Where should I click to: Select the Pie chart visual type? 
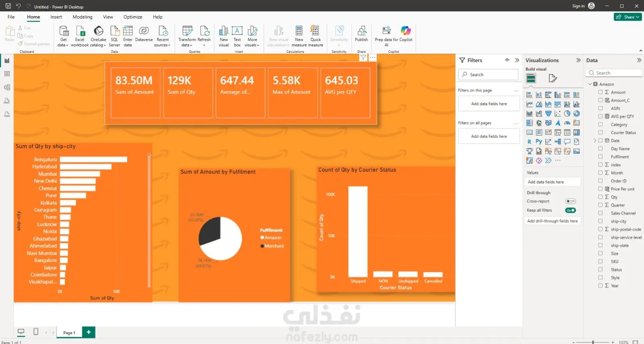click(567, 114)
